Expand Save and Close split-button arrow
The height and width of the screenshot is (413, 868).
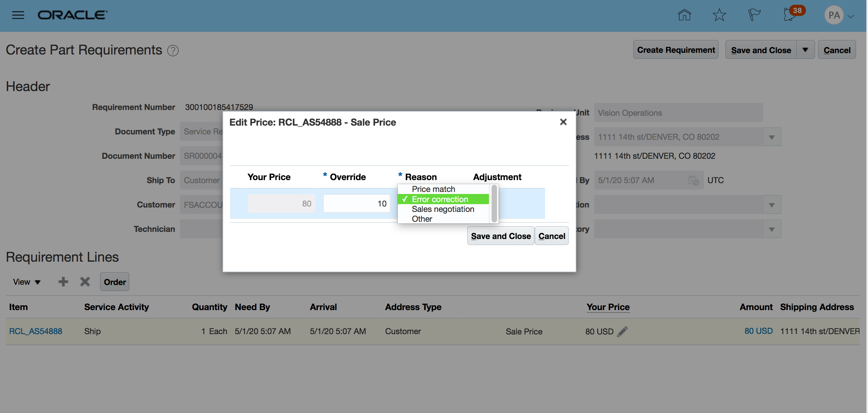tap(805, 50)
